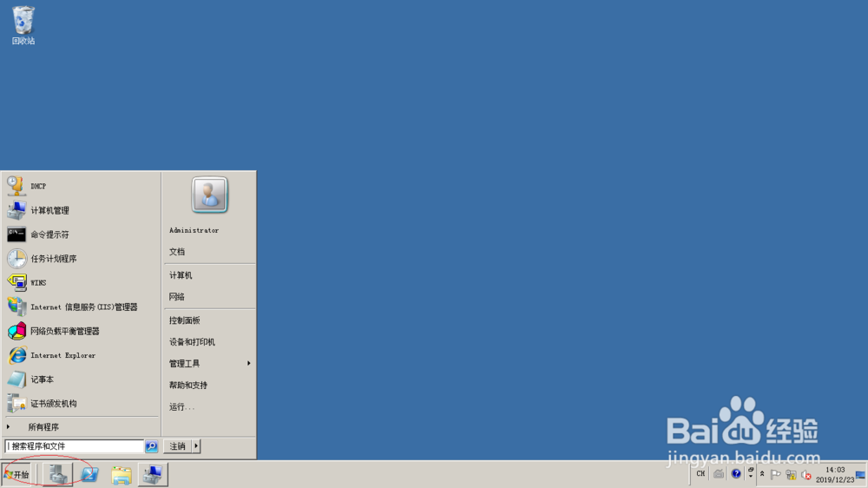Launch WINS from the Start menu
This screenshot has width=868, height=488.
click(x=82, y=282)
